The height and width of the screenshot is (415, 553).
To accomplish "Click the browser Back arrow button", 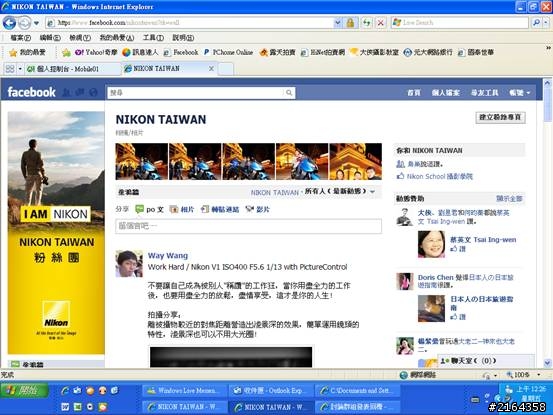I will pyautogui.click(x=10, y=23).
